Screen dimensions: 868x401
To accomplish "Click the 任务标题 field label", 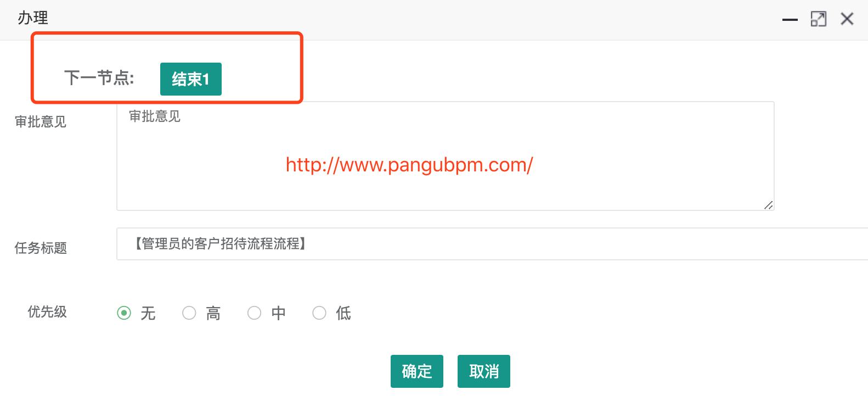I will 41,248.
